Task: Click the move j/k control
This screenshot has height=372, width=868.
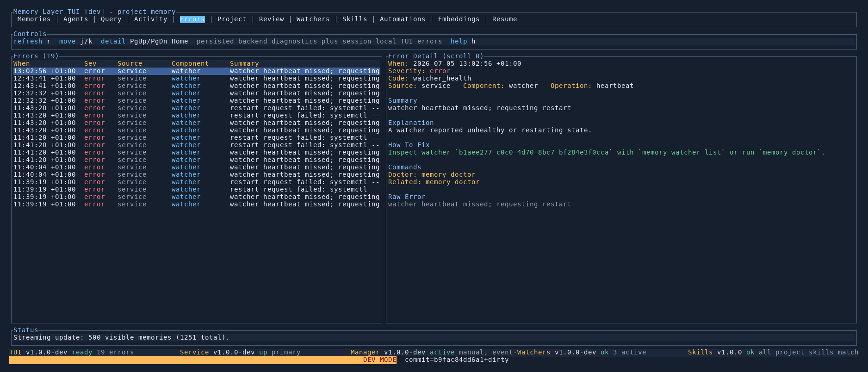Action: (76, 41)
